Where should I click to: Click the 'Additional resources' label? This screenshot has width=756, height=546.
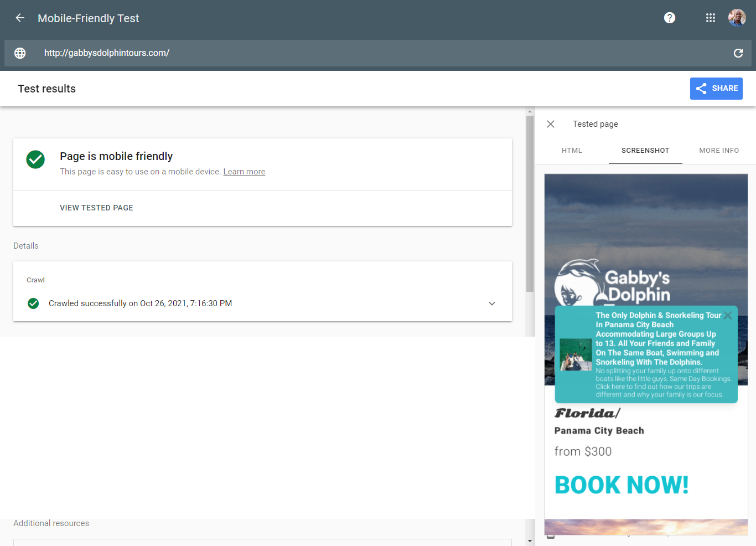tap(51, 523)
